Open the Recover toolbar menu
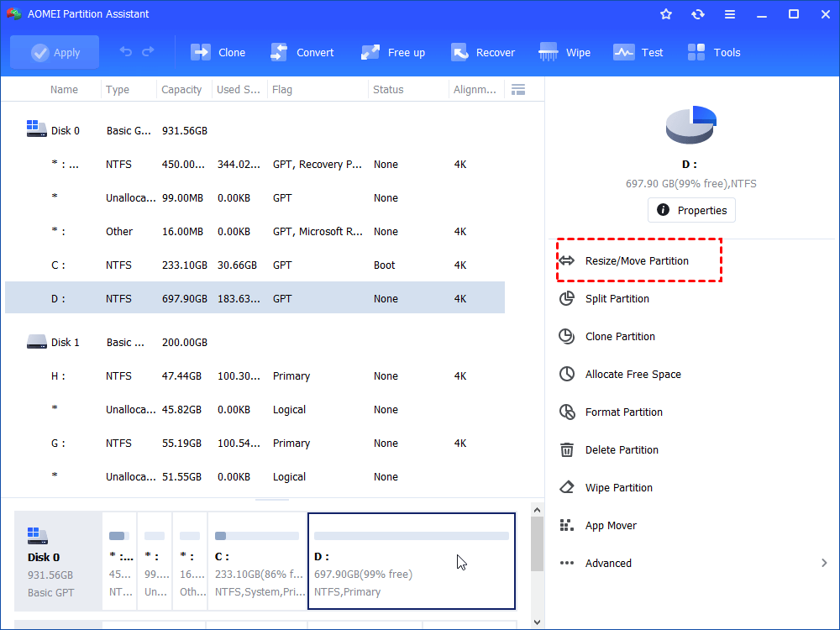This screenshot has height=630, width=840. 483,52
